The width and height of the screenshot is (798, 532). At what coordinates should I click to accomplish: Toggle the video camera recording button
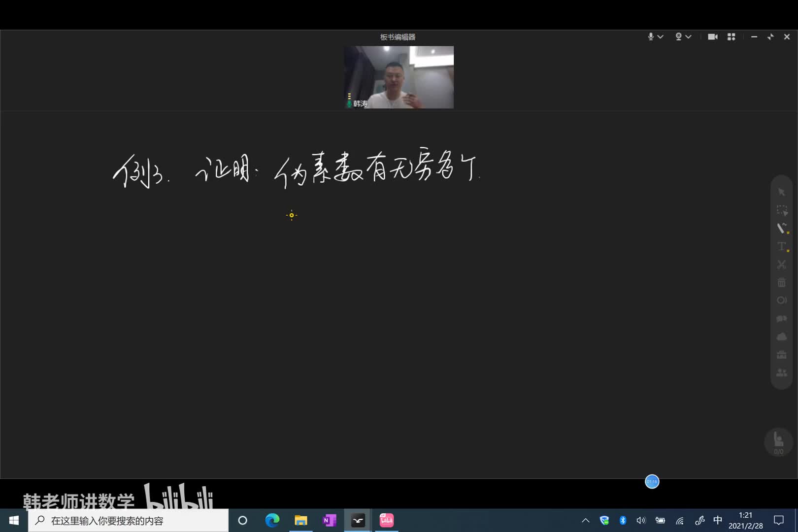[712, 37]
